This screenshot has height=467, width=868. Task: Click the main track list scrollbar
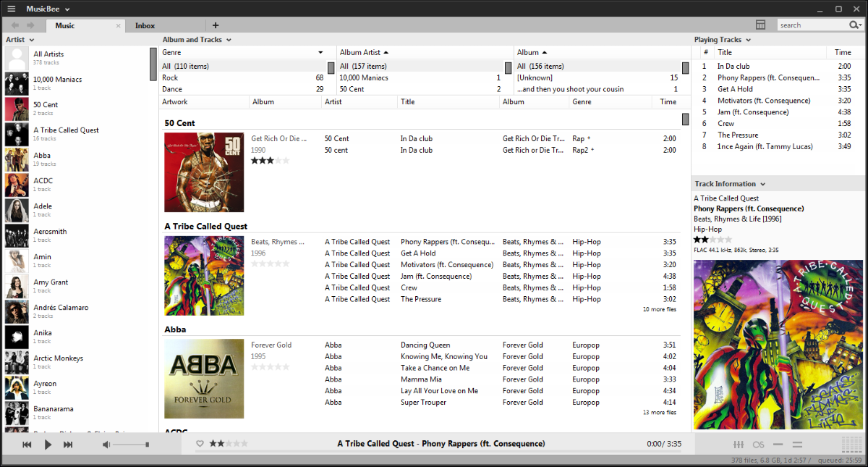686,119
